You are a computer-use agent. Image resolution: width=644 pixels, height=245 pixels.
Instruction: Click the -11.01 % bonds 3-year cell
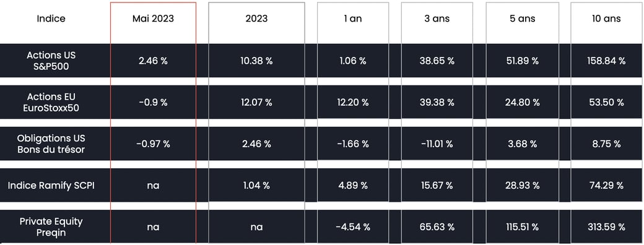[437, 144]
